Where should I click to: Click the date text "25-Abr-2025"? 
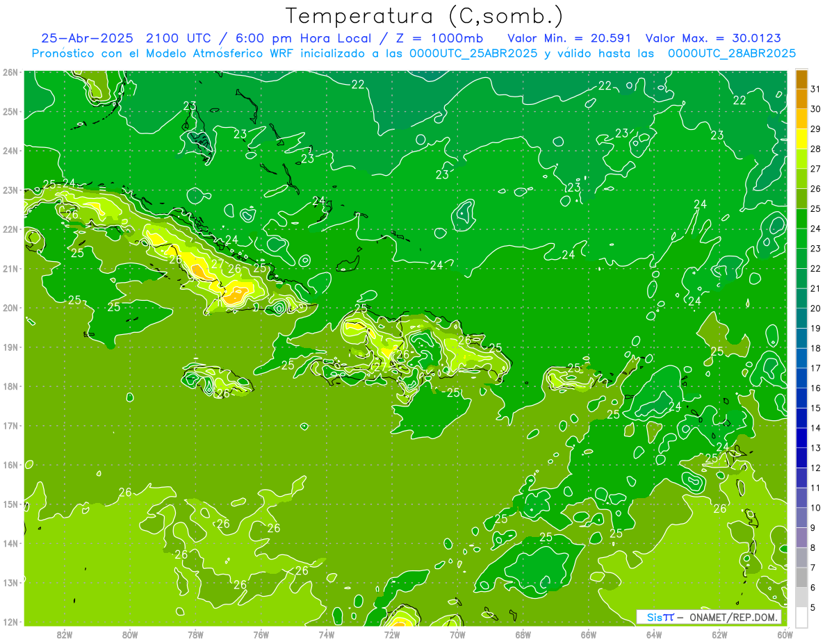tap(88, 38)
